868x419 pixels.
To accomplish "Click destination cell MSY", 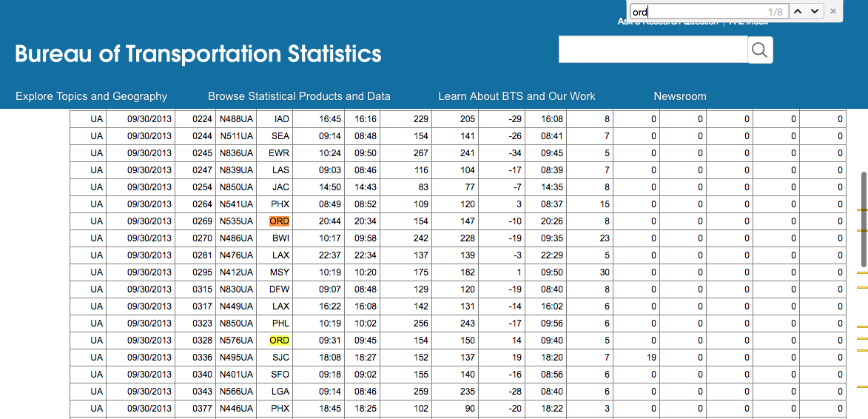I will (280, 272).
